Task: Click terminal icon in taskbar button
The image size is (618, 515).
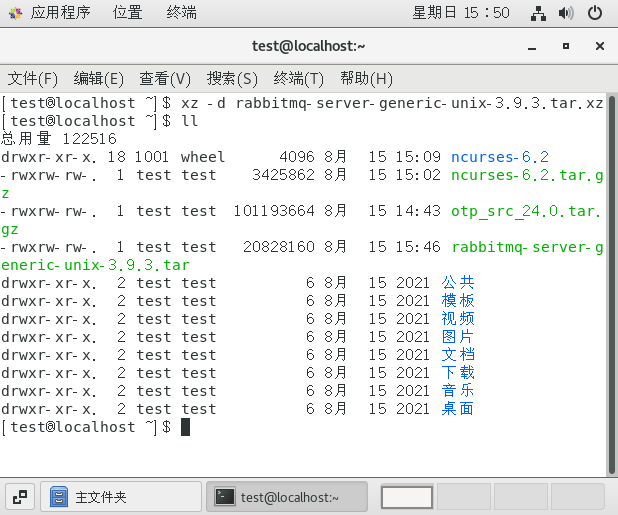Action: pos(224,497)
